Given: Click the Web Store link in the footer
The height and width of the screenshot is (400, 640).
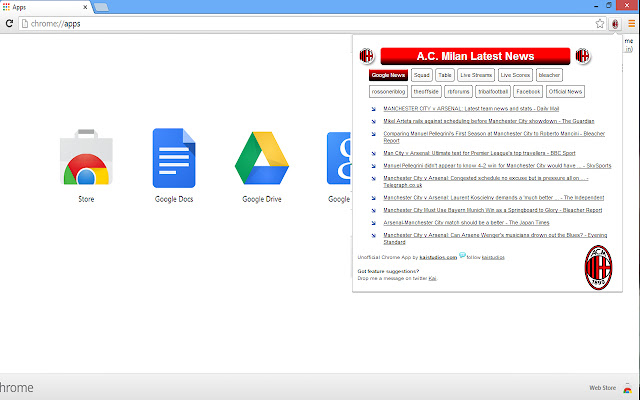Looking at the screenshot, I should (x=602, y=388).
